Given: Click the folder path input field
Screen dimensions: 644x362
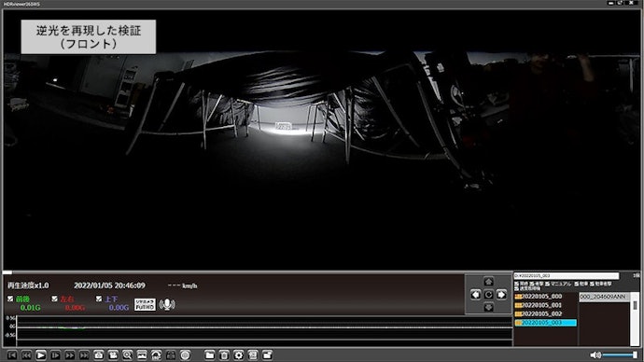Looking at the screenshot, I should point(567,276).
